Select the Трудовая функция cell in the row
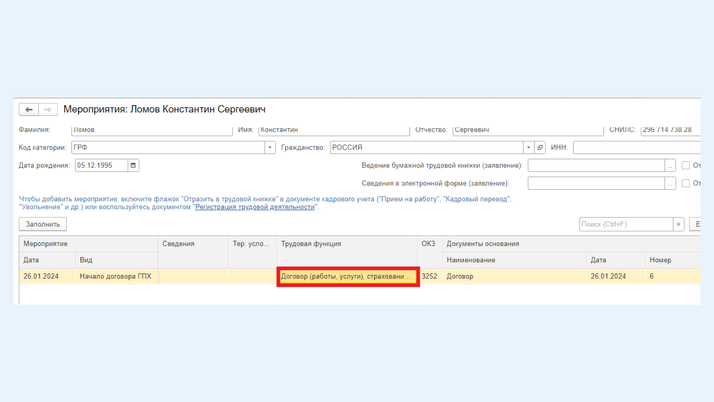This screenshot has width=714, height=402. pos(347,276)
